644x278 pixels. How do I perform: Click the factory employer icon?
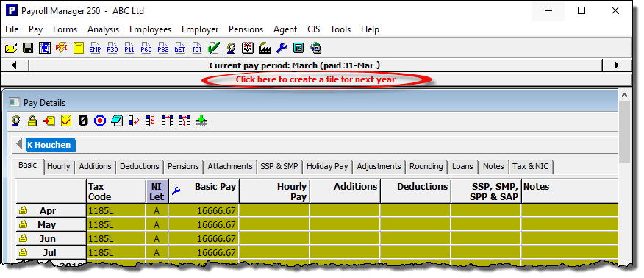click(x=265, y=48)
